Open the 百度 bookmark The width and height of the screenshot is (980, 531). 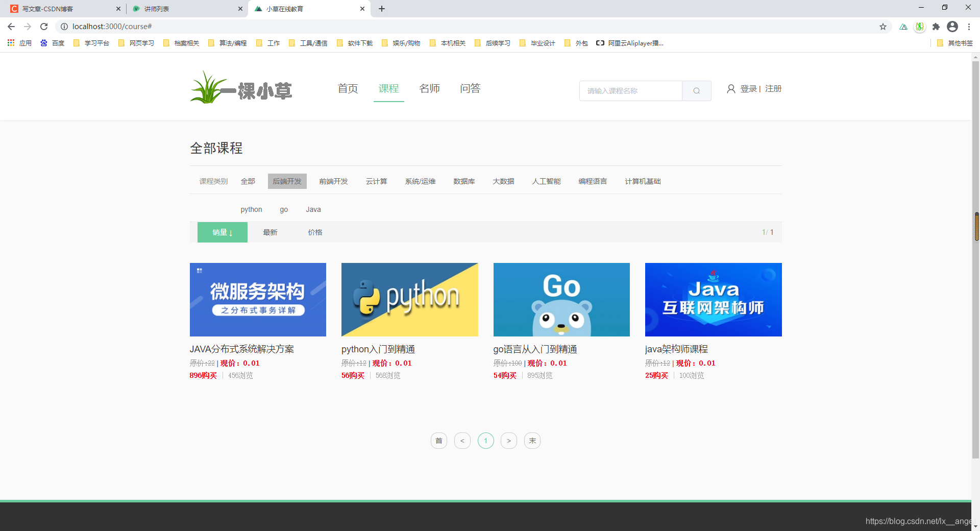click(53, 43)
